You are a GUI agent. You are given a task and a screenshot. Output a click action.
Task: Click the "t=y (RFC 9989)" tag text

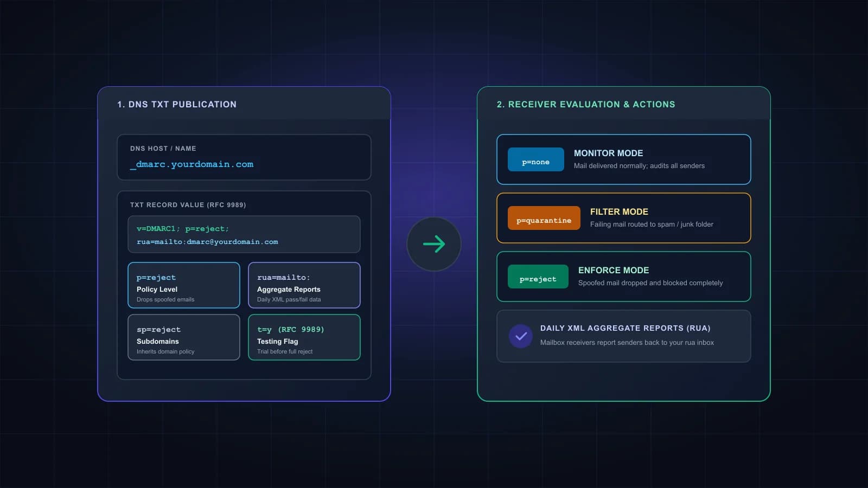[x=290, y=330]
